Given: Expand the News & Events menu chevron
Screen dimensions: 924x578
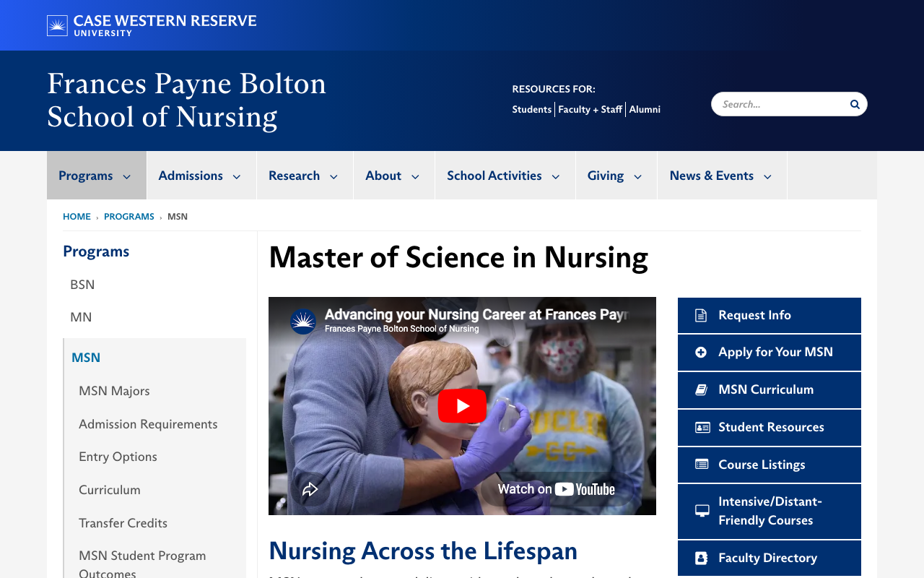Looking at the screenshot, I should [767, 176].
